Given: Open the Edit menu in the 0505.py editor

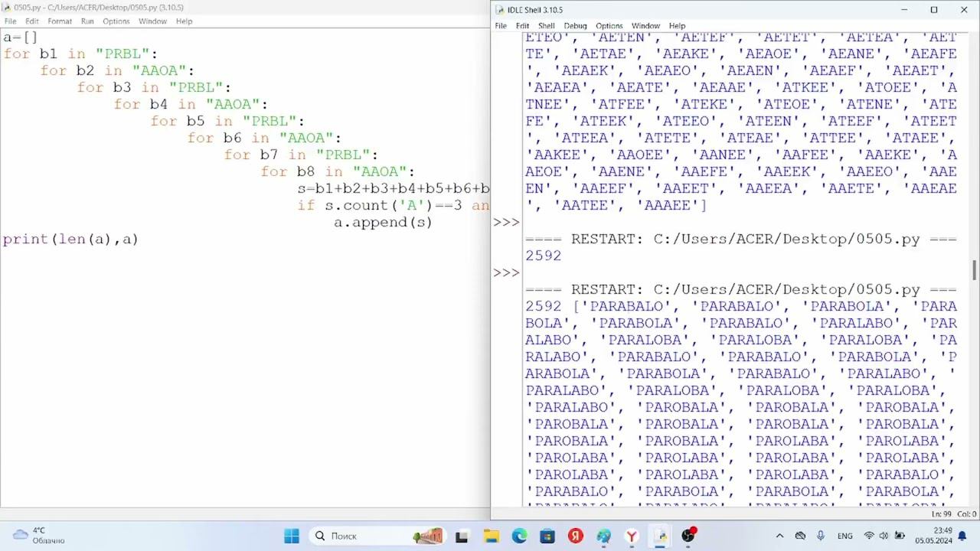Looking at the screenshot, I should pos(32,21).
